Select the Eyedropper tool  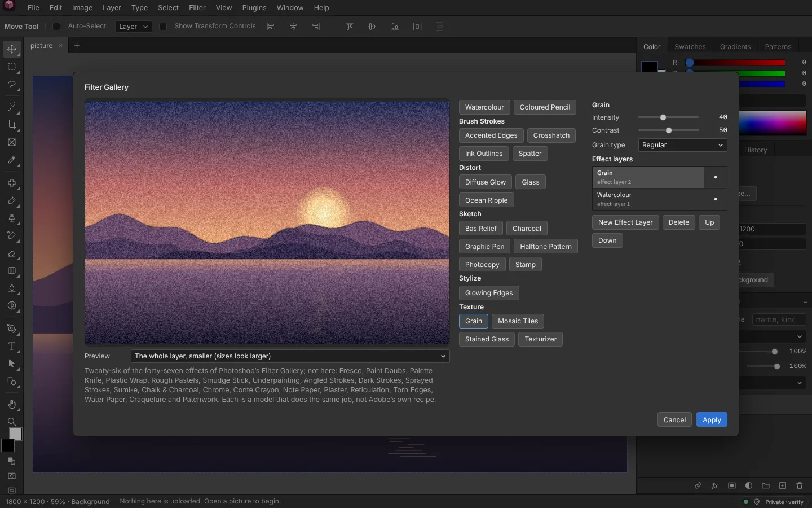[x=12, y=160]
